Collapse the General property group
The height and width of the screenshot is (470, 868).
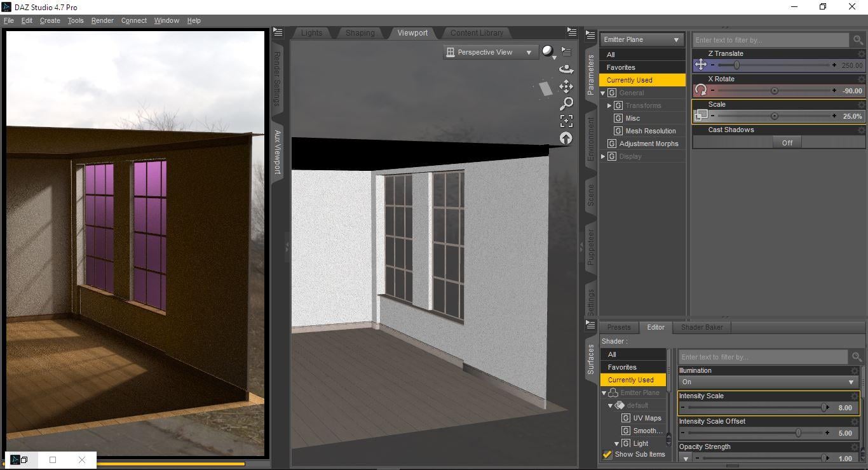(603, 93)
